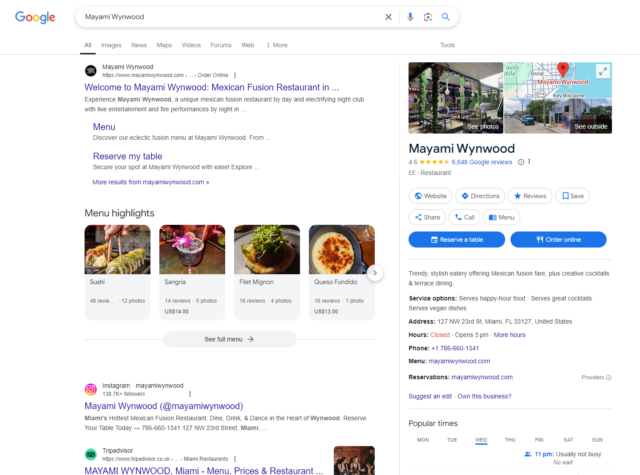Expand the map with fullscreen icon
Image resolution: width=640 pixels, height=475 pixels.
602,71
